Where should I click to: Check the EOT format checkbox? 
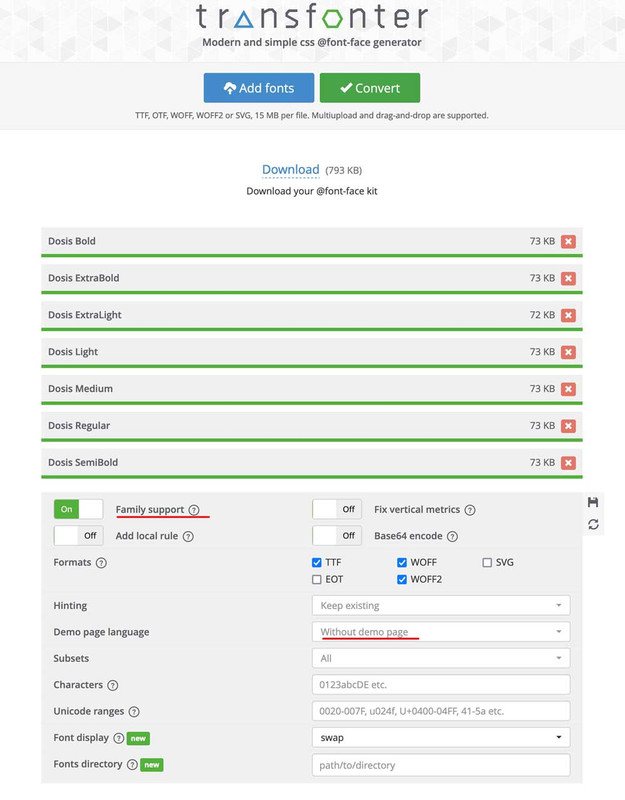pos(316,580)
